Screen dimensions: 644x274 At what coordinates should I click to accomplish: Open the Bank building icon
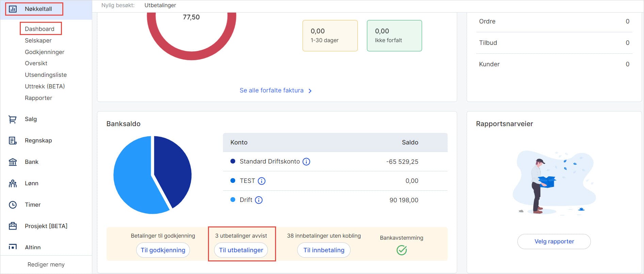13,162
